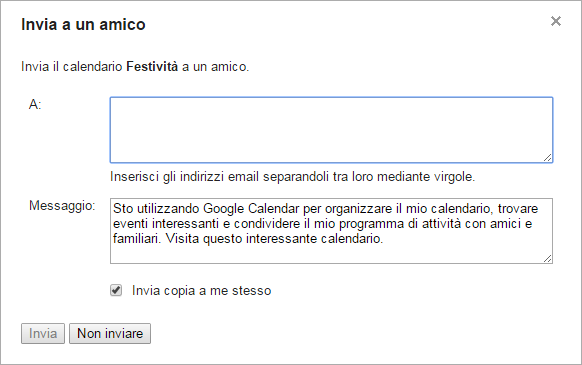Place cursor on Google Calendar in message

251,208
